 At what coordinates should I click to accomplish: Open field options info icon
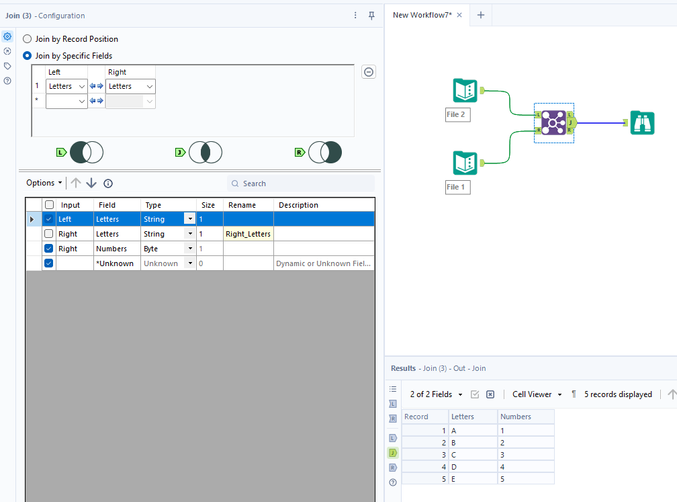108,183
